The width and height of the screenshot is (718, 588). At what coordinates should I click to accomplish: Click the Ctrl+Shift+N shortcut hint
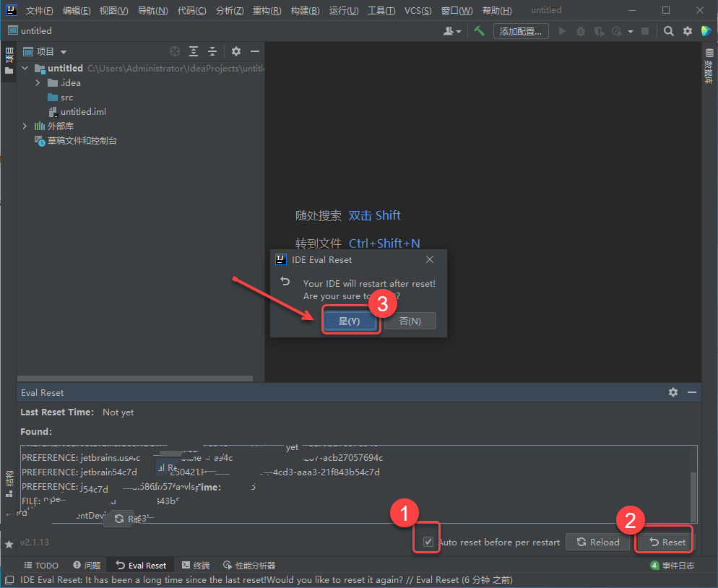coord(384,243)
